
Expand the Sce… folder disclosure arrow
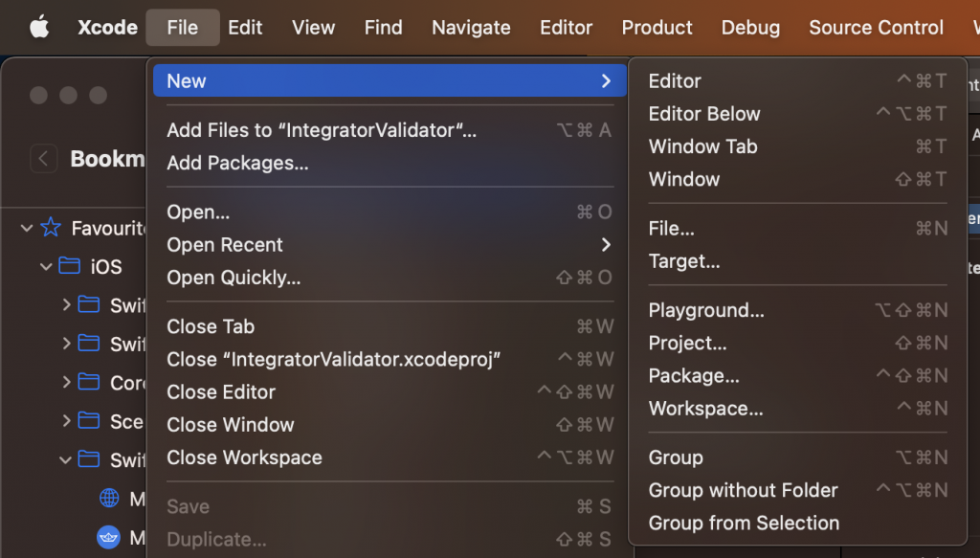(x=66, y=420)
